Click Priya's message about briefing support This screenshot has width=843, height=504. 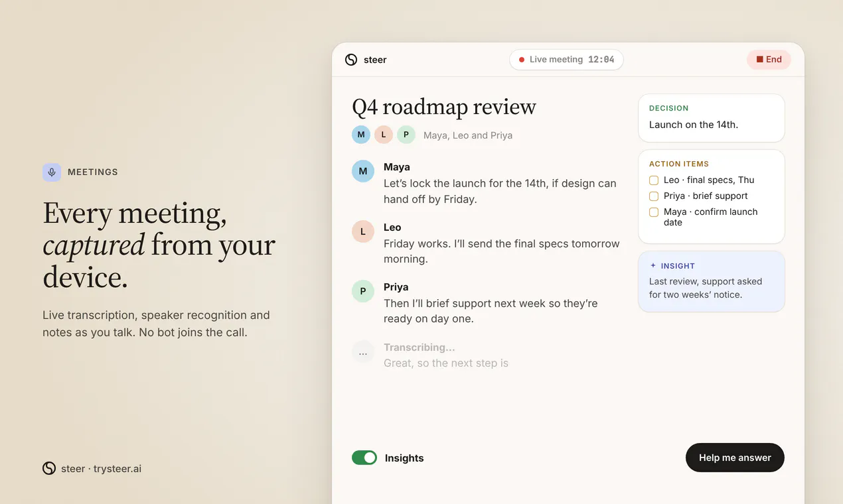491,311
